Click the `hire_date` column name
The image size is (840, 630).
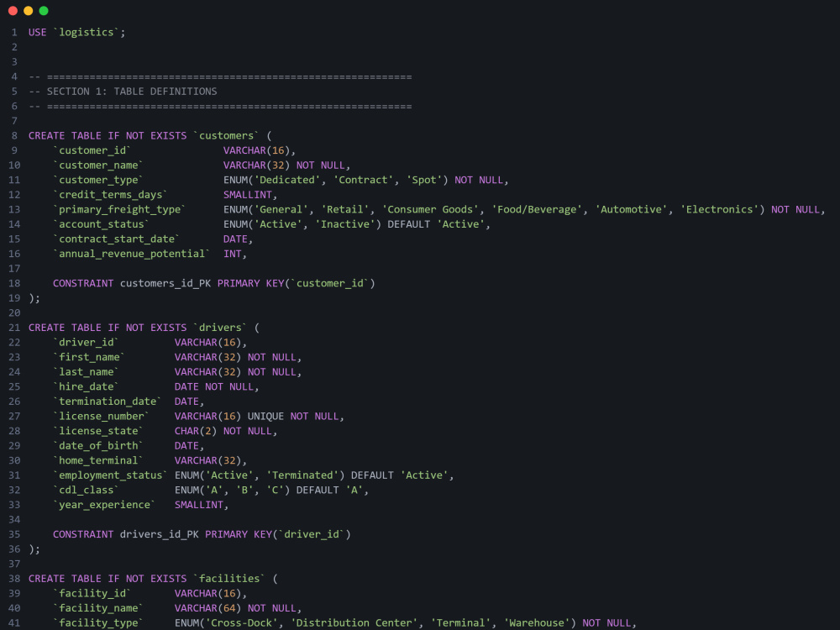87,386
